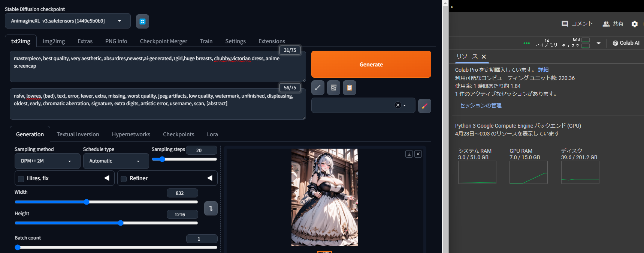Open Colab settings gear icon
The height and width of the screenshot is (253, 644).
point(634,24)
